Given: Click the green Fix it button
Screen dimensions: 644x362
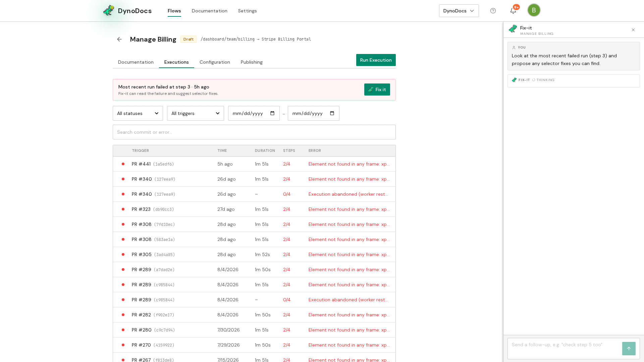Looking at the screenshot, I should (x=377, y=89).
